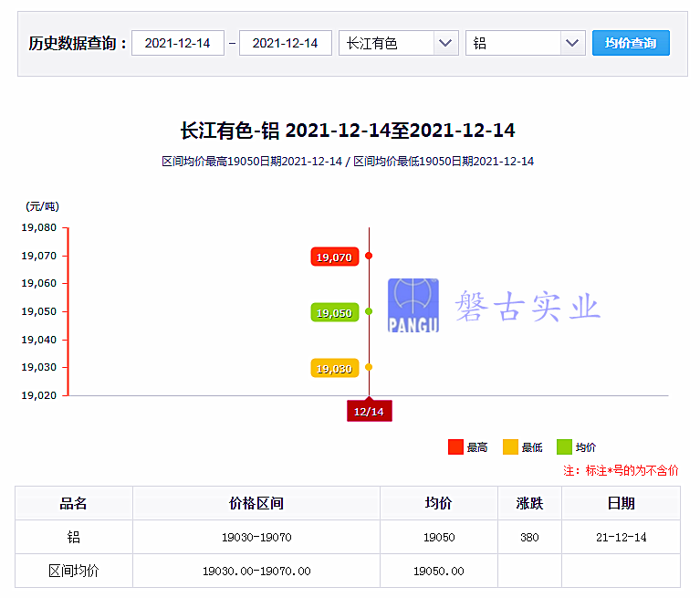This screenshot has height=598, width=700.
Task: Click the 区间均价 row label
Action: point(74,571)
